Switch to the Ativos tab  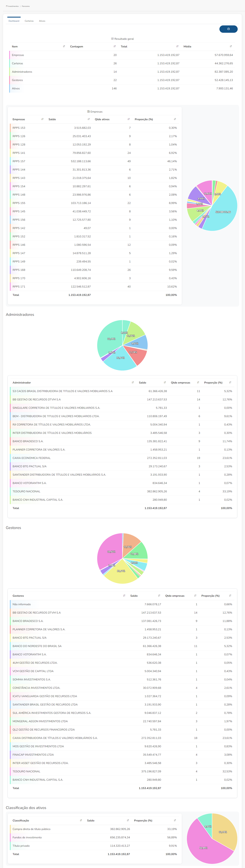pyautogui.click(x=42, y=21)
